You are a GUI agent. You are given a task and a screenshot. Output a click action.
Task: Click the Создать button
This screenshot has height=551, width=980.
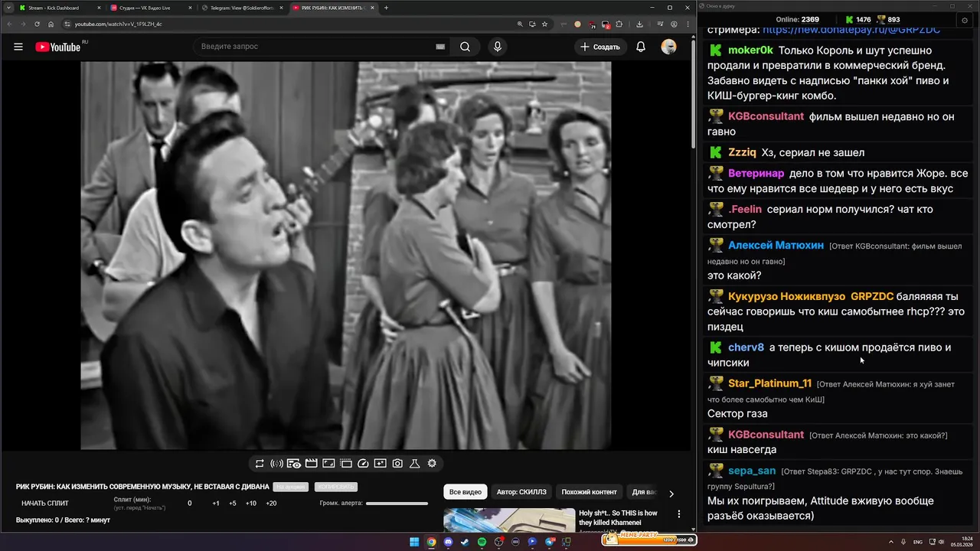pos(600,47)
